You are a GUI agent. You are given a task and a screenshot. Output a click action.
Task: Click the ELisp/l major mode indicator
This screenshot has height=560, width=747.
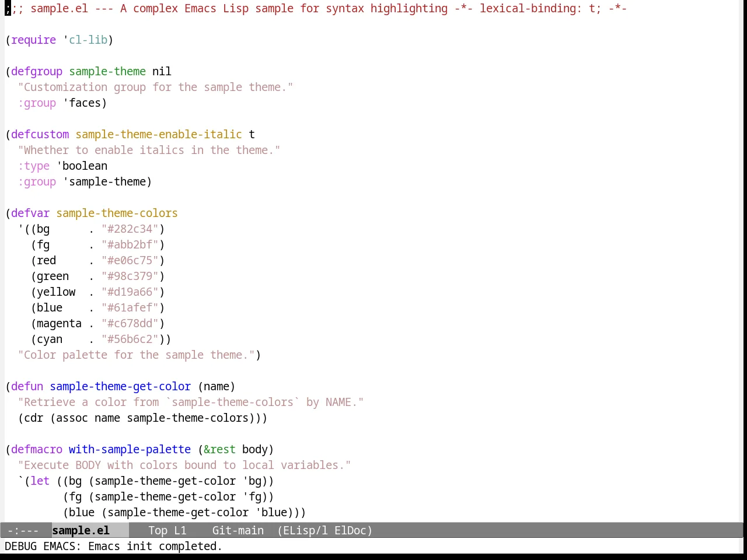pos(302,530)
